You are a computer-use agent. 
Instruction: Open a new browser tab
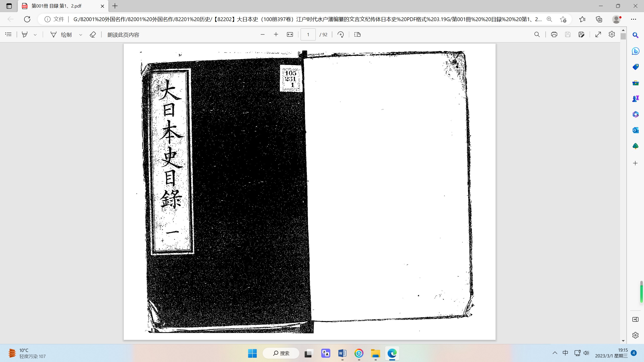tap(115, 6)
